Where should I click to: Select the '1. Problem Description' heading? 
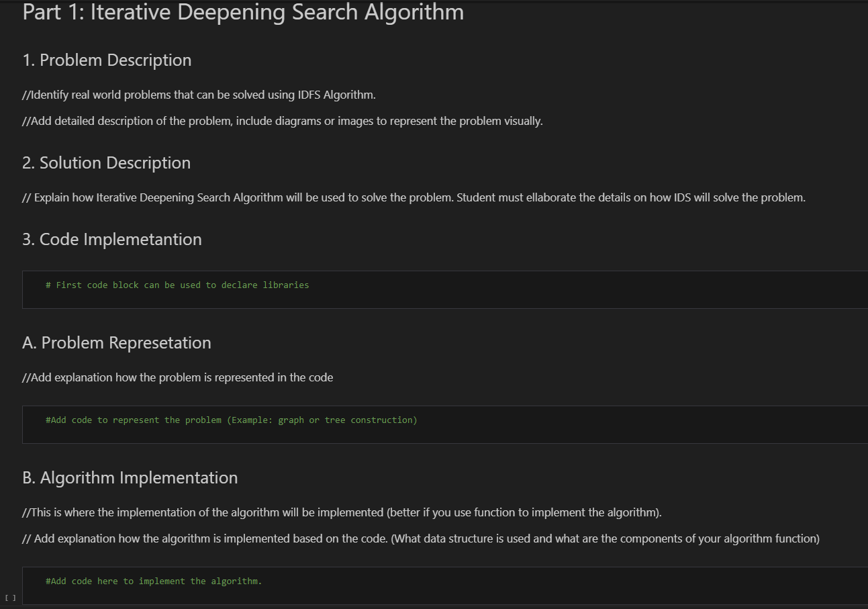107,60
